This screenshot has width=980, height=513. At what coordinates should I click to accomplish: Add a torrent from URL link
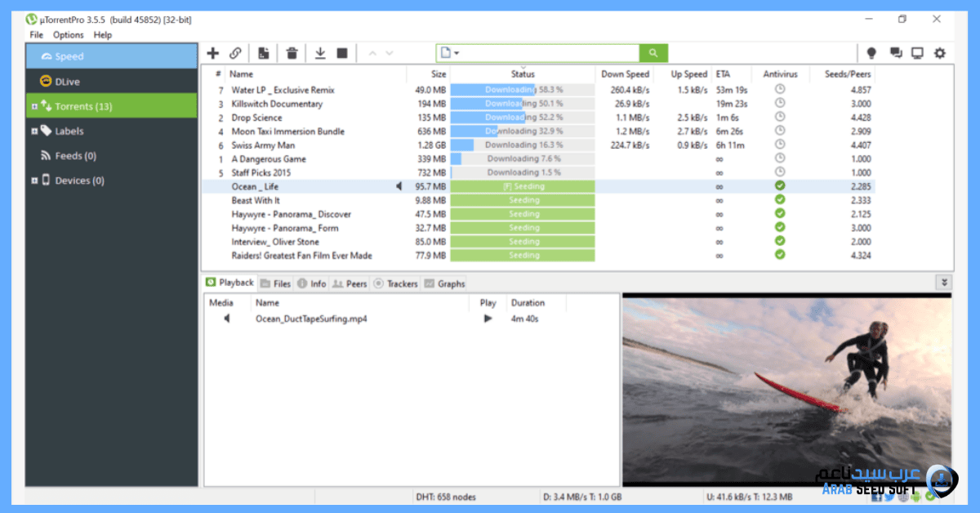[235, 52]
